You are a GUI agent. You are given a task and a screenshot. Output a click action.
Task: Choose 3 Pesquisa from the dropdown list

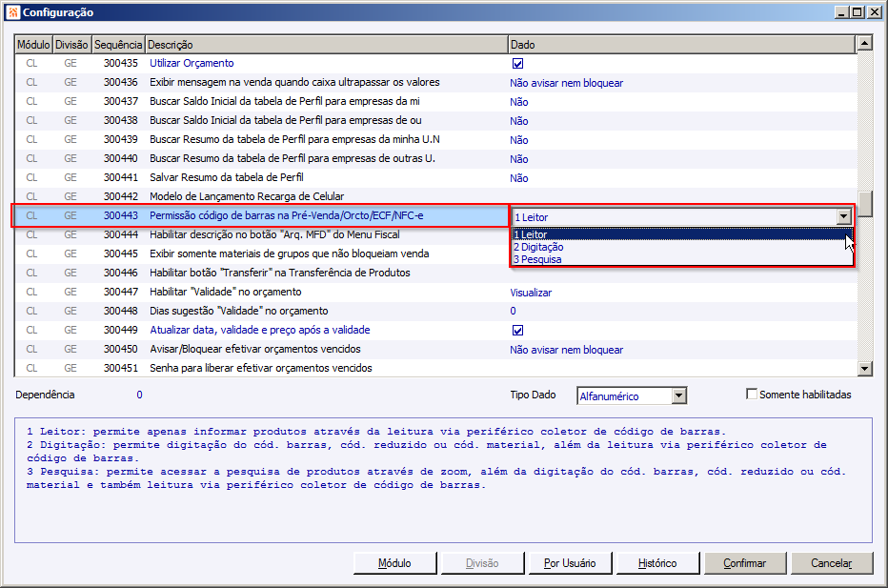[x=682, y=259]
